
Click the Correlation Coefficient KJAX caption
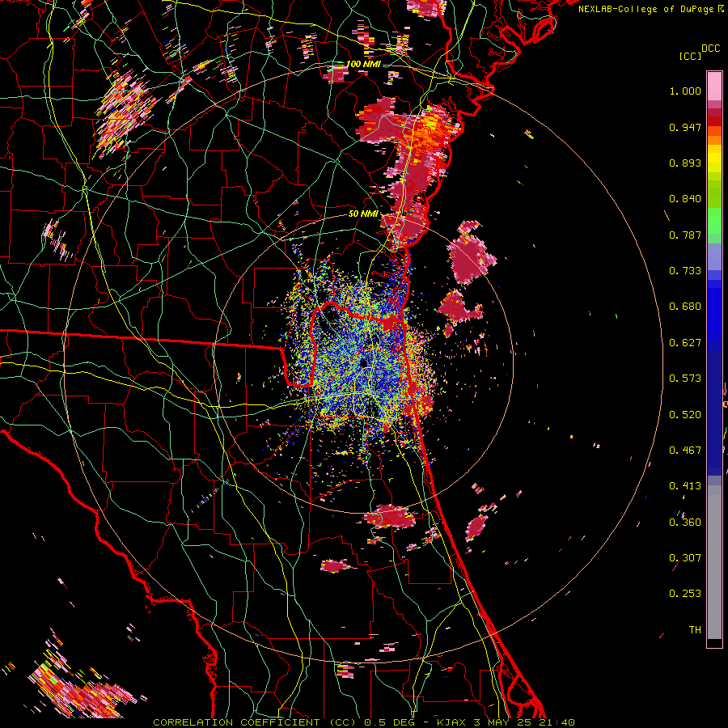pos(364,722)
